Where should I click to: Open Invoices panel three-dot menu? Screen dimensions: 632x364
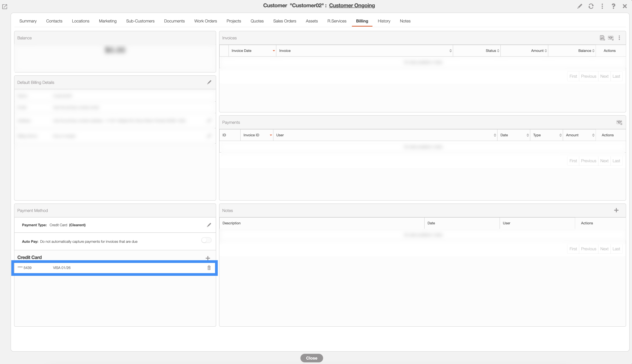pyautogui.click(x=619, y=38)
